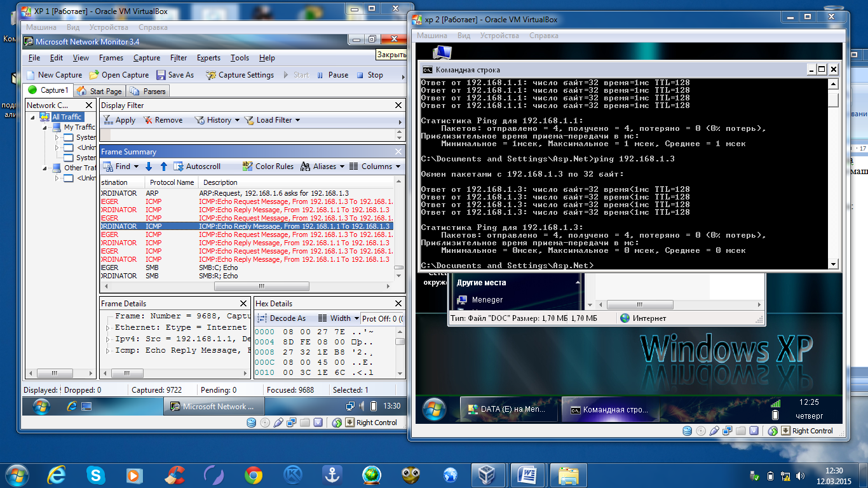Open the filter History dropdown
Viewport: 868px width, 488px height.
[217, 120]
